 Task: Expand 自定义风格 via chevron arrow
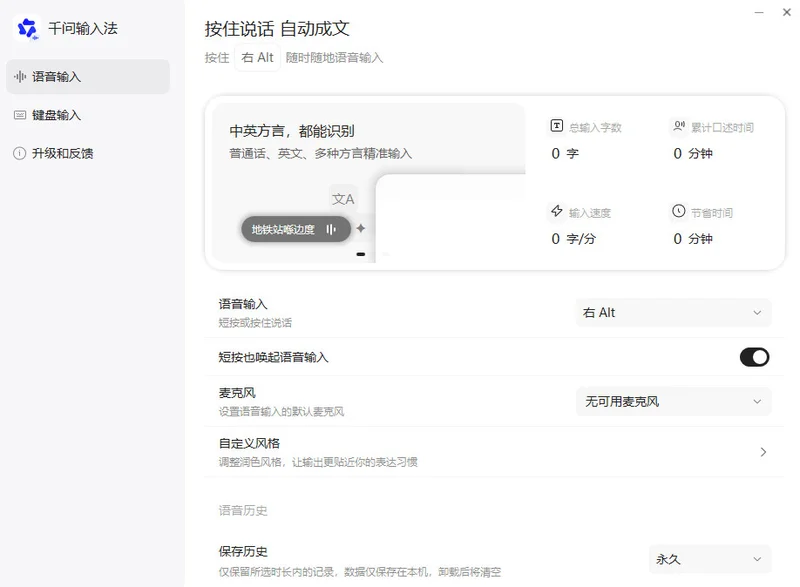click(x=763, y=452)
